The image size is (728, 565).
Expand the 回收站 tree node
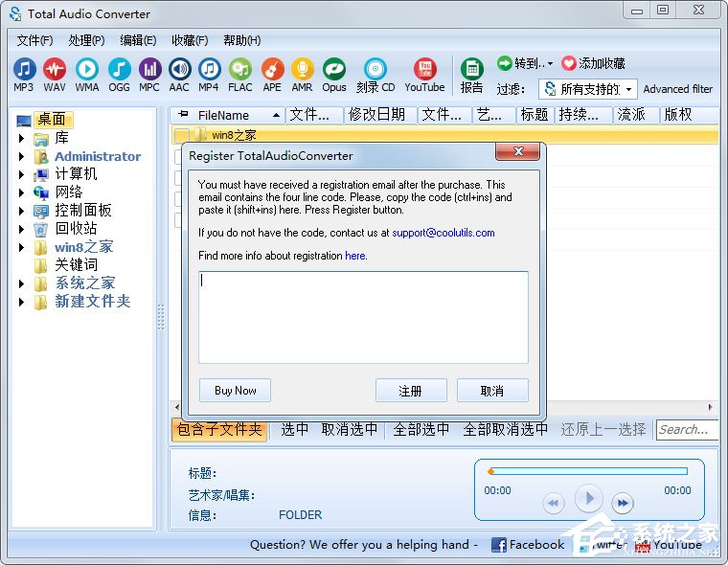coord(21,229)
